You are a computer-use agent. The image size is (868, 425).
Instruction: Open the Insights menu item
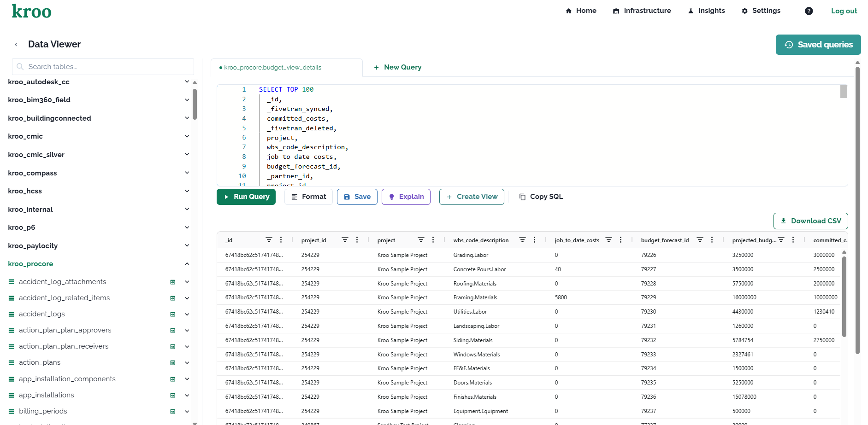[706, 11]
